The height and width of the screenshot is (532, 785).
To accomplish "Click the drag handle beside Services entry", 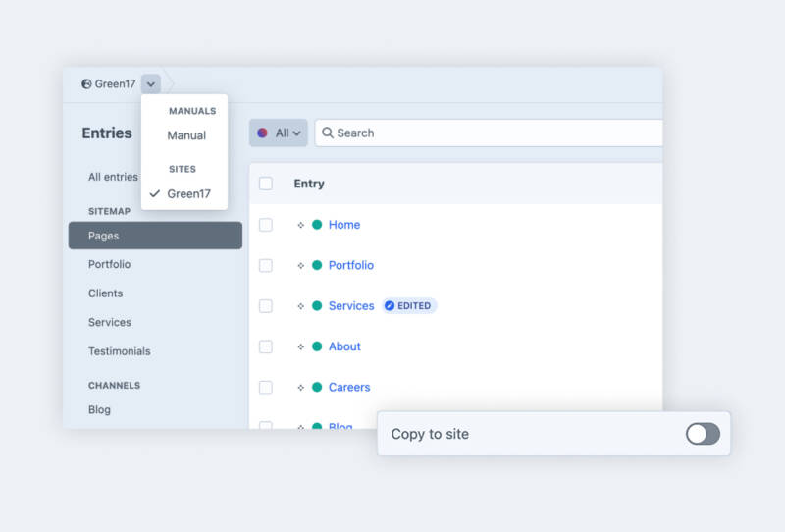I will (300, 306).
